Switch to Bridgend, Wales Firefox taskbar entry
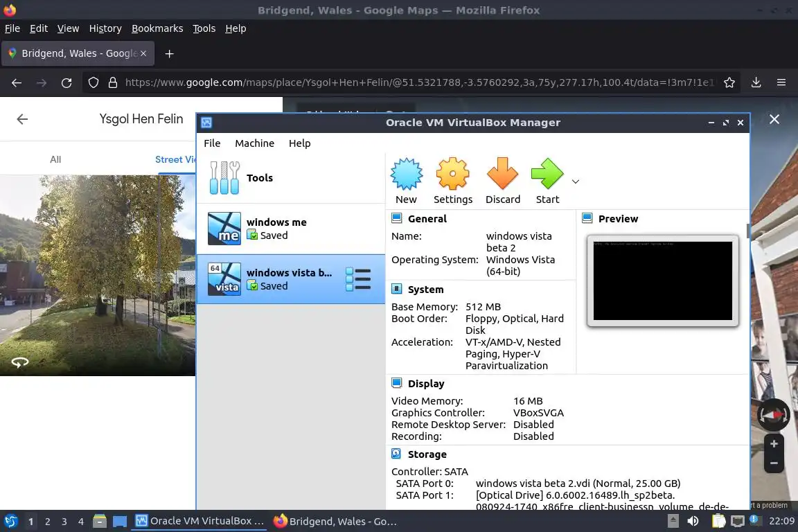Viewport: 798px width, 532px height. point(336,522)
